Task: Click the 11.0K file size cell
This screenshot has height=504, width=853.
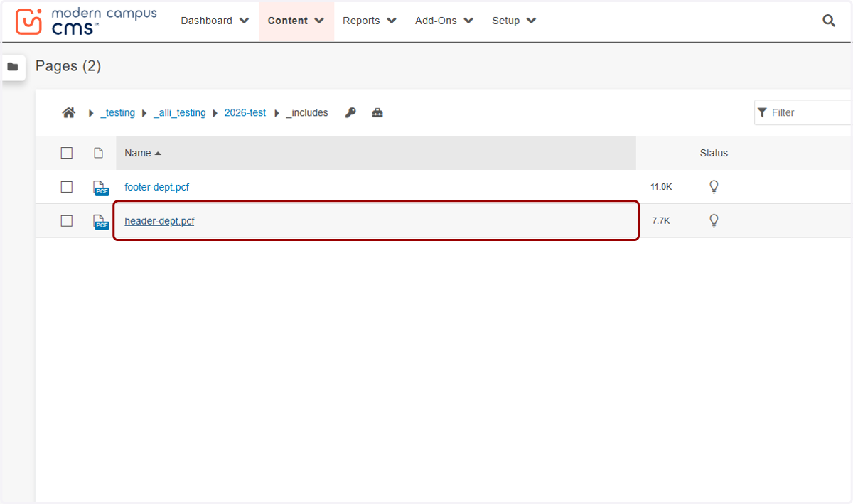Action: 661,187
